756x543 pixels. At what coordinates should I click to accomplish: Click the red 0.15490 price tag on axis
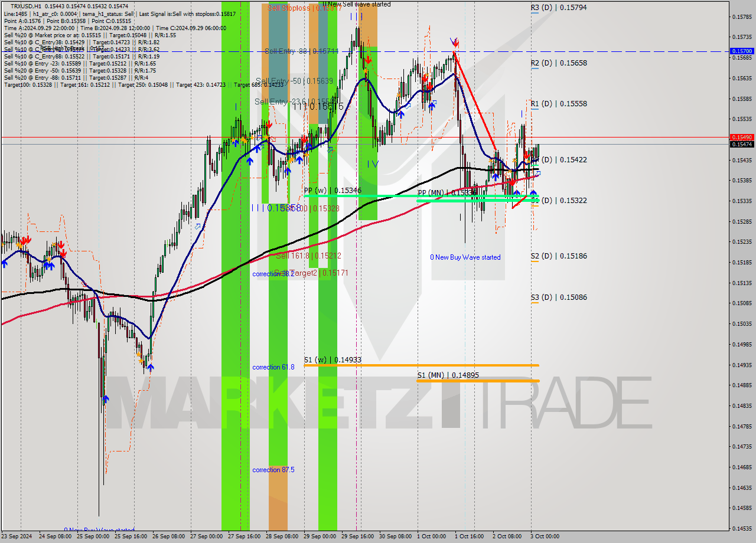(742, 137)
